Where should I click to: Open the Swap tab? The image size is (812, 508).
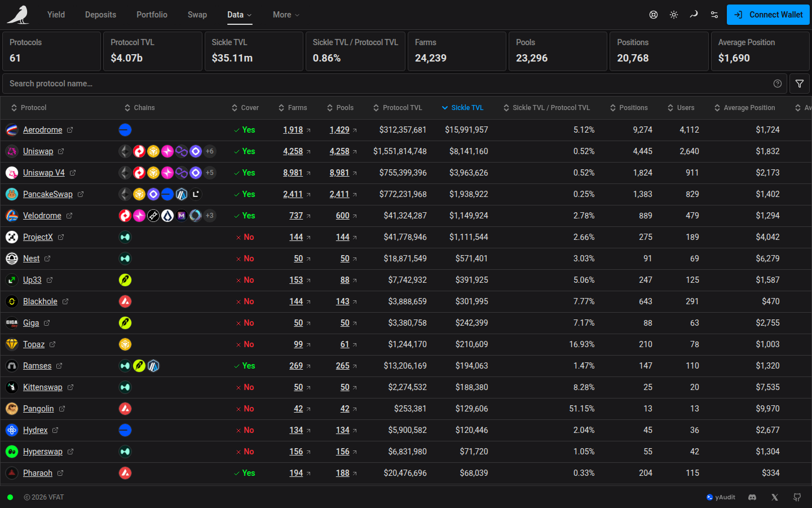197,15
